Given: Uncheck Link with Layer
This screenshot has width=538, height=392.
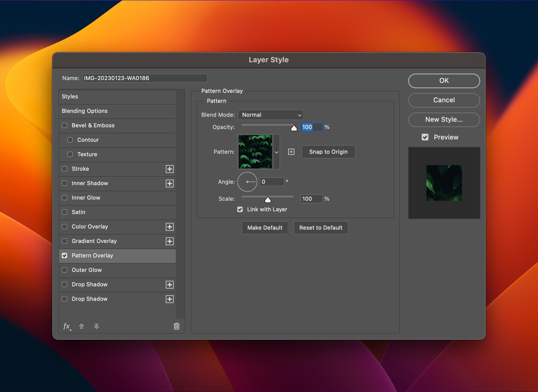Looking at the screenshot, I should (240, 209).
